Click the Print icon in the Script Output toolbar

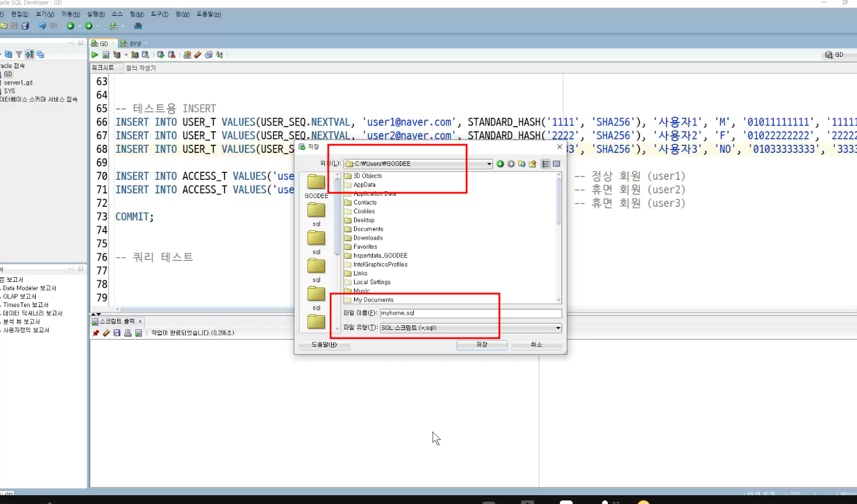[128, 333]
